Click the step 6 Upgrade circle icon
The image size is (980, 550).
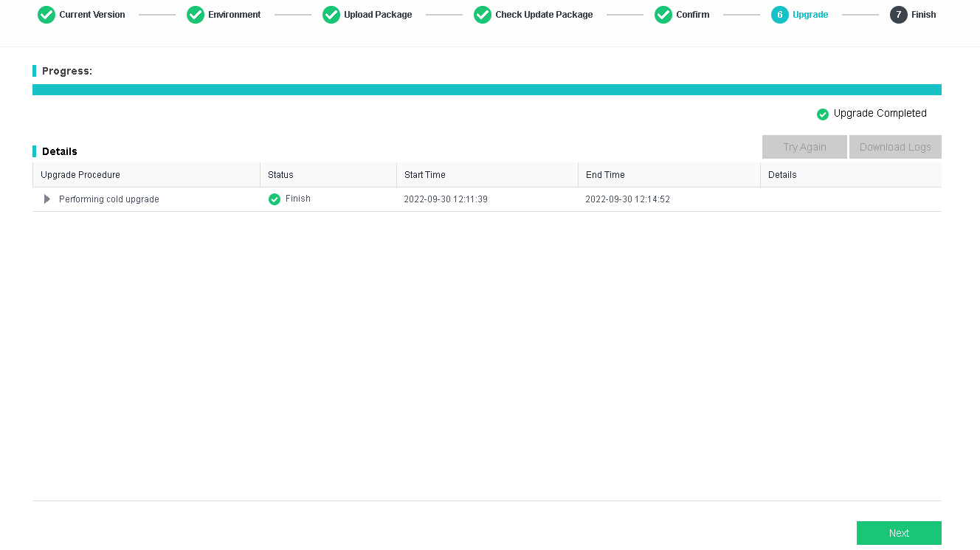click(x=780, y=15)
